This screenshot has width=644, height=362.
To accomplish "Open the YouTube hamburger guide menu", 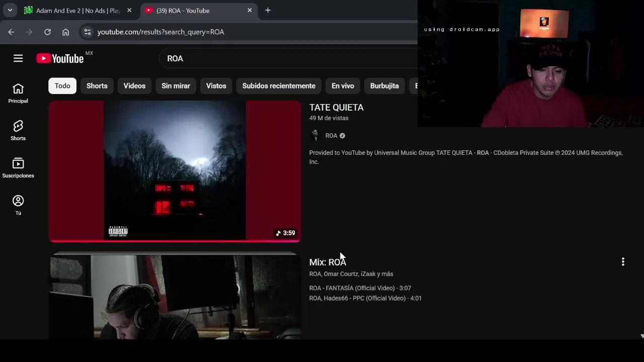I will [18, 58].
